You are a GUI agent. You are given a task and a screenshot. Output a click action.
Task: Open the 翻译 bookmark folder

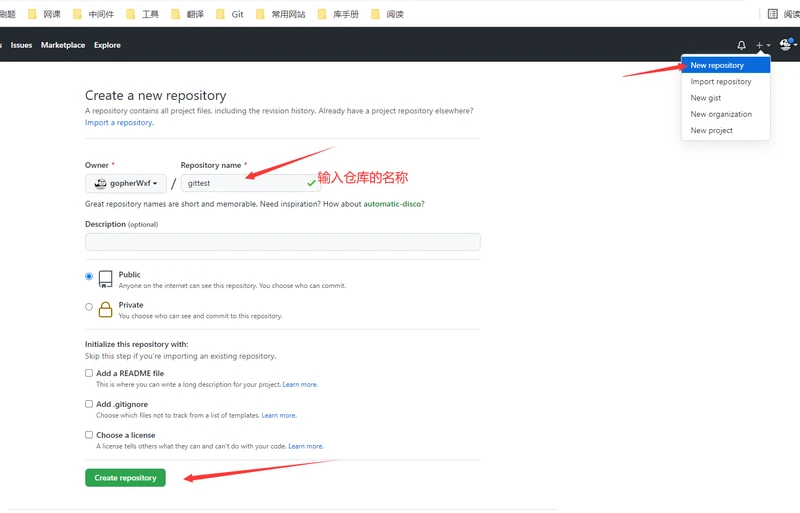(187, 14)
